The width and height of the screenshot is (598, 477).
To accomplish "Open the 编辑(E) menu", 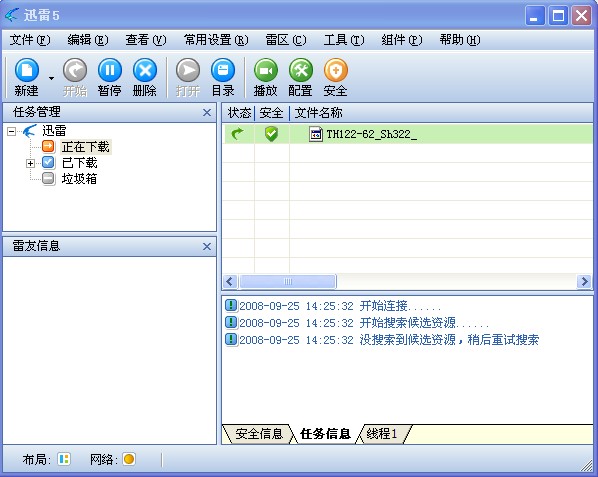I will (x=88, y=40).
